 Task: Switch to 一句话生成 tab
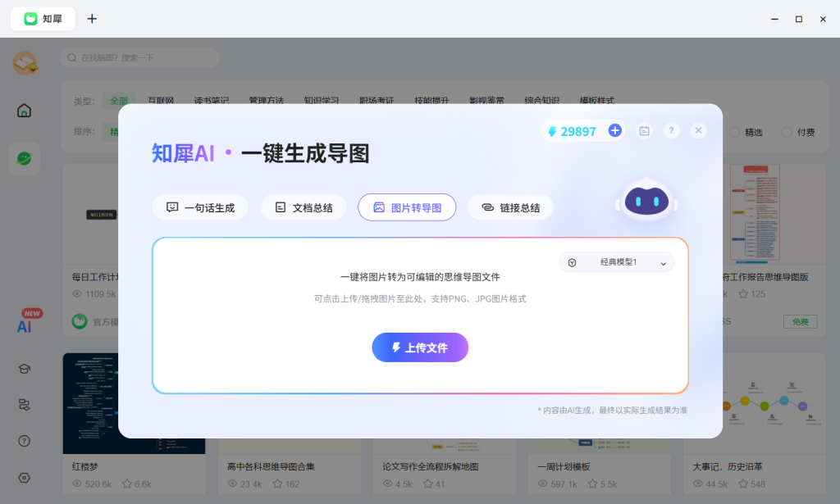click(x=200, y=207)
